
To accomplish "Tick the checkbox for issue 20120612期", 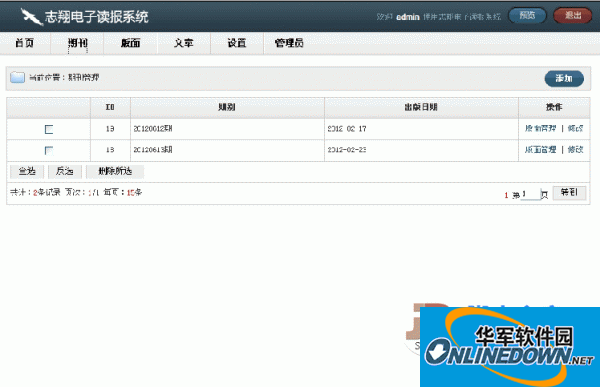I will click(x=49, y=129).
